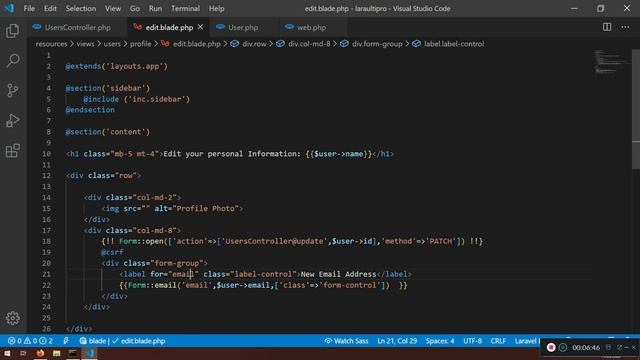
Task: Open the Run and Debug view
Action: tap(13, 120)
